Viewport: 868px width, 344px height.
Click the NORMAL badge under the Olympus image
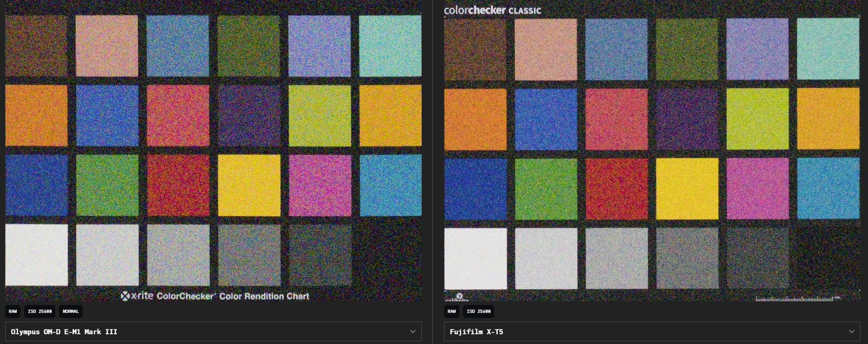click(71, 311)
